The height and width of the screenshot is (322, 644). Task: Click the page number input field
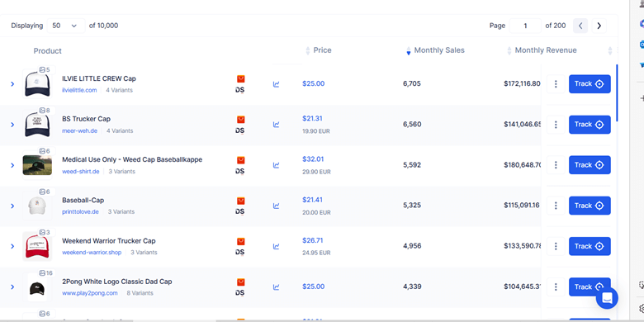(x=525, y=26)
